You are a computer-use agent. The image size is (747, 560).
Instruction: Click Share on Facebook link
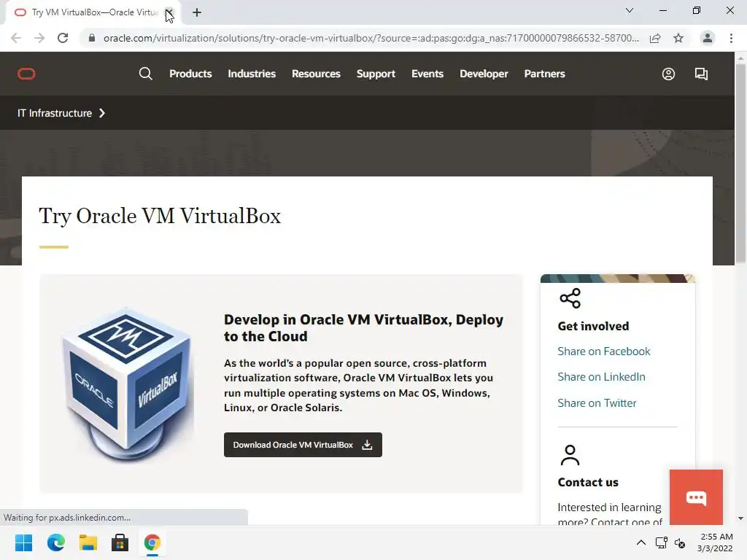(603, 351)
